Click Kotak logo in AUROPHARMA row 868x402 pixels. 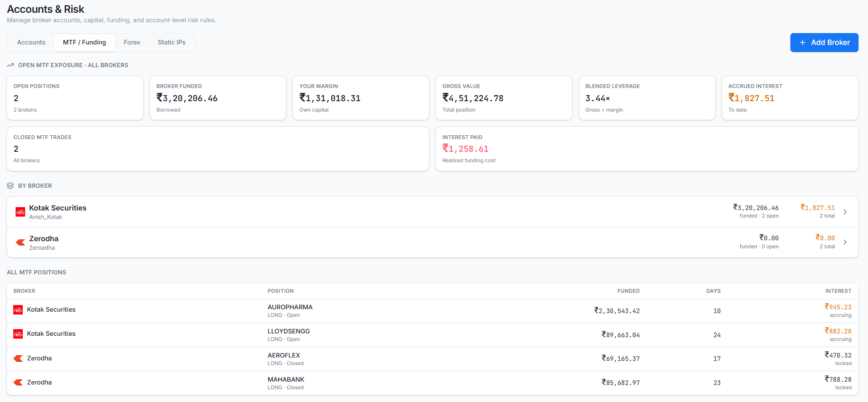(18, 310)
